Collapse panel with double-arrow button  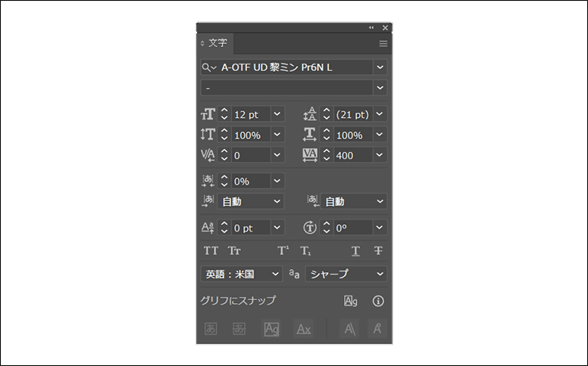click(x=371, y=28)
